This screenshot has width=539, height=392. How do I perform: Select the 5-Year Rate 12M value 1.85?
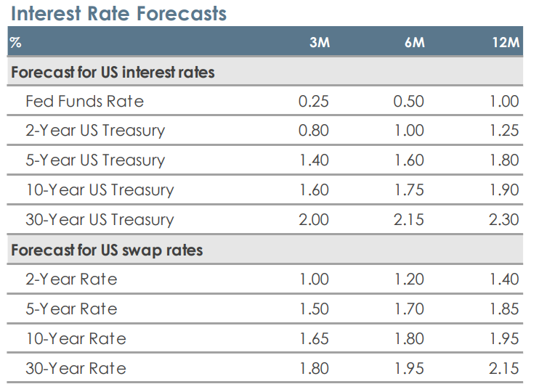pyautogui.click(x=504, y=309)
